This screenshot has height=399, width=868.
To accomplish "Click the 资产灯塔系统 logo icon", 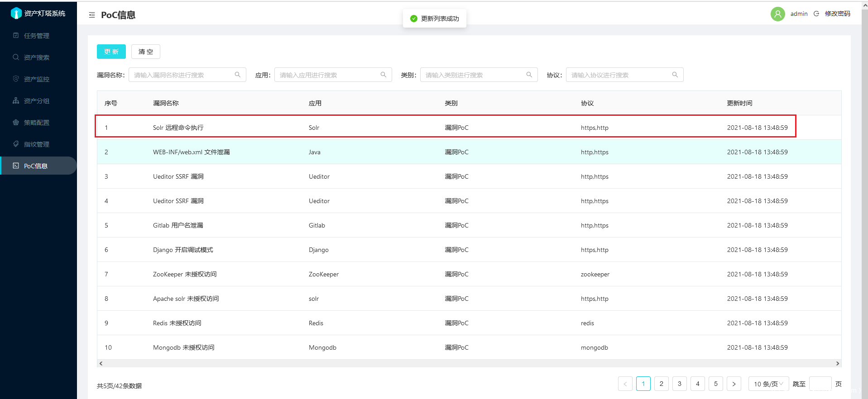I will 16,13.
